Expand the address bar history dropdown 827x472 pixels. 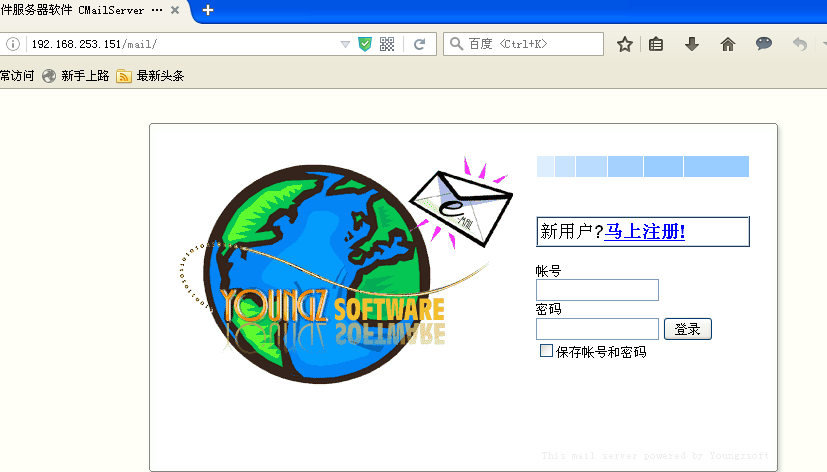pos(345,44)
